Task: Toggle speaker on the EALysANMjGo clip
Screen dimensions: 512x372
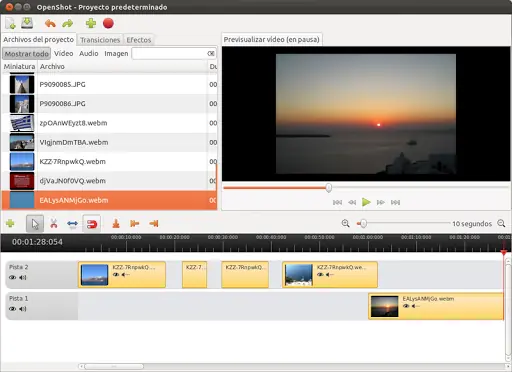Action: click(415, 306)
